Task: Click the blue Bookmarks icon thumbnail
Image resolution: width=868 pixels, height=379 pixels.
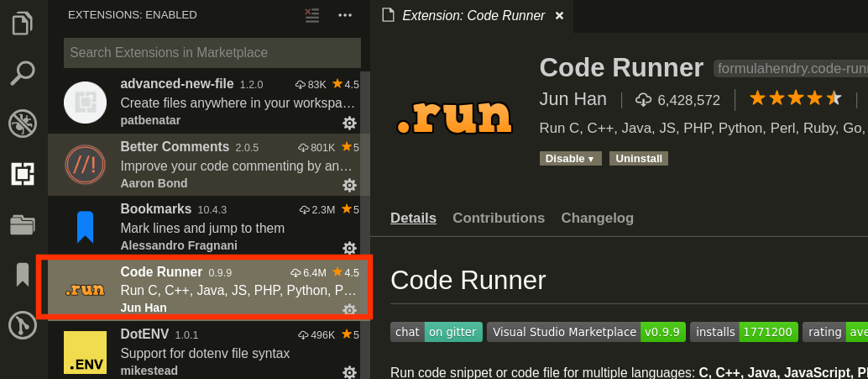Action: tap(86, 227)
